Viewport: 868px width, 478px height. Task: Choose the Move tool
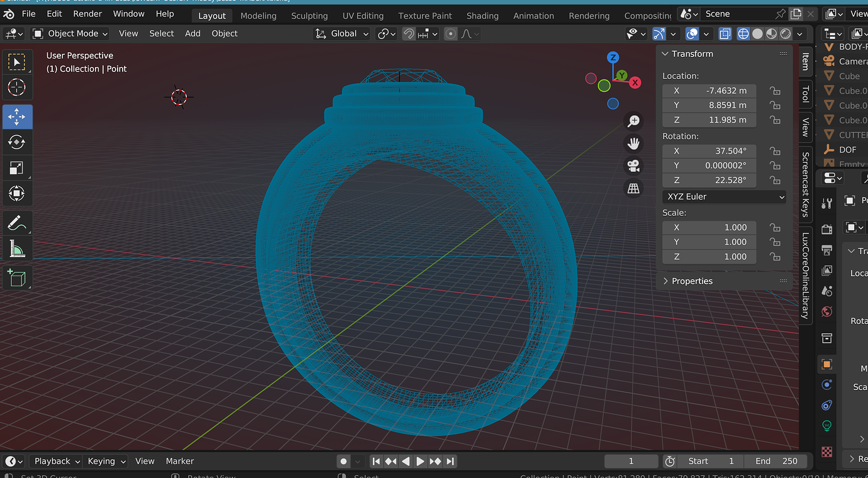(17, 117)
